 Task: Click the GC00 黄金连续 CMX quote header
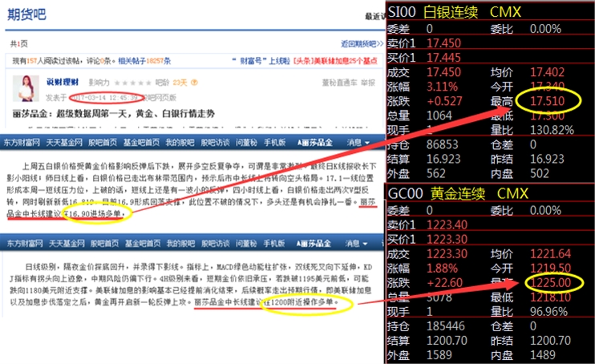pos(458,193)
